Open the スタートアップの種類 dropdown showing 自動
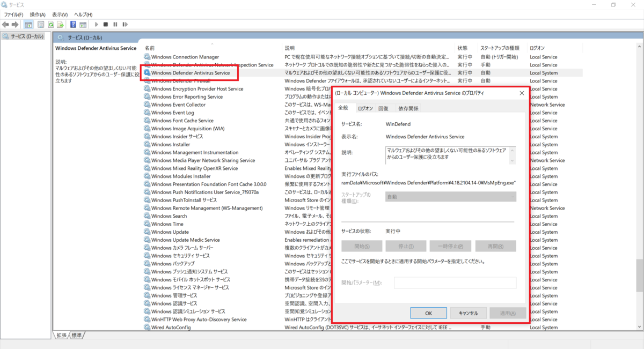Image resolution: width=644 pixels, height=349 pixels. [x=451, y=197]
